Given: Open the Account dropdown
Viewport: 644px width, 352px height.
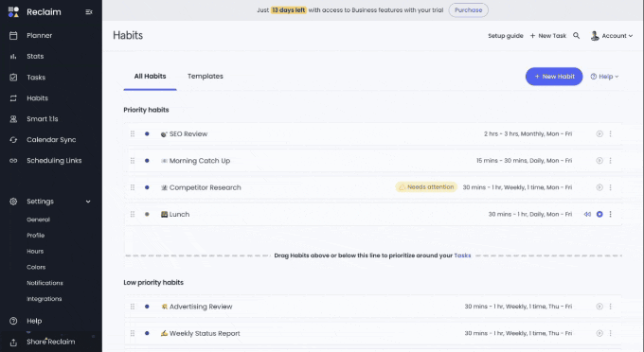Looking at the screenshot, I should 612,36.
